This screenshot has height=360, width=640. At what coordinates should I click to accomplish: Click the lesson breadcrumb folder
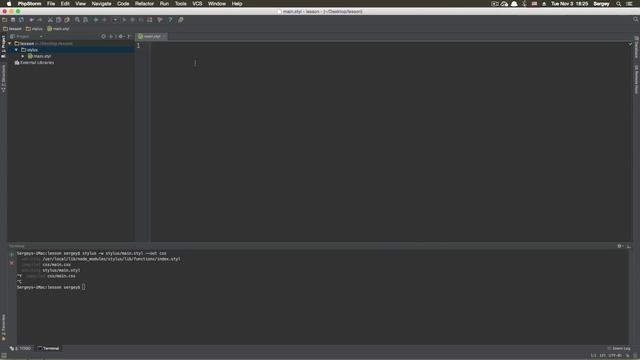(x=13, y=29)
